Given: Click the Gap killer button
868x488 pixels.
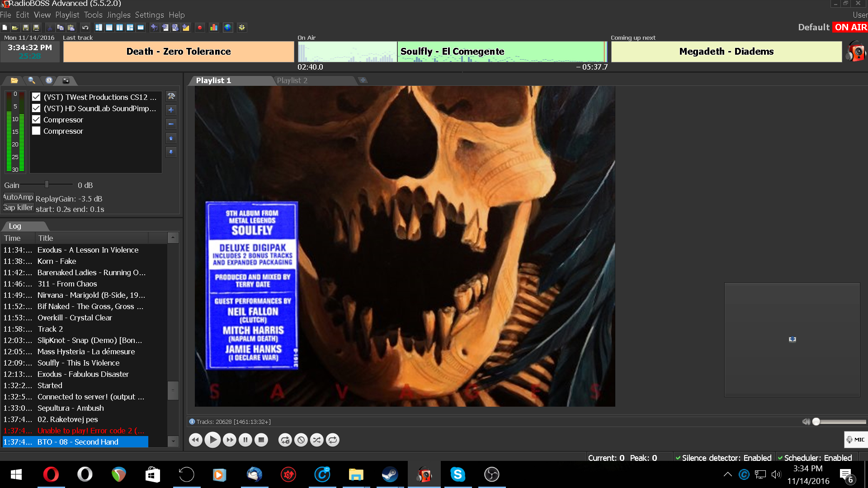Looking at the screenshot, I should (x=18, y=207).
